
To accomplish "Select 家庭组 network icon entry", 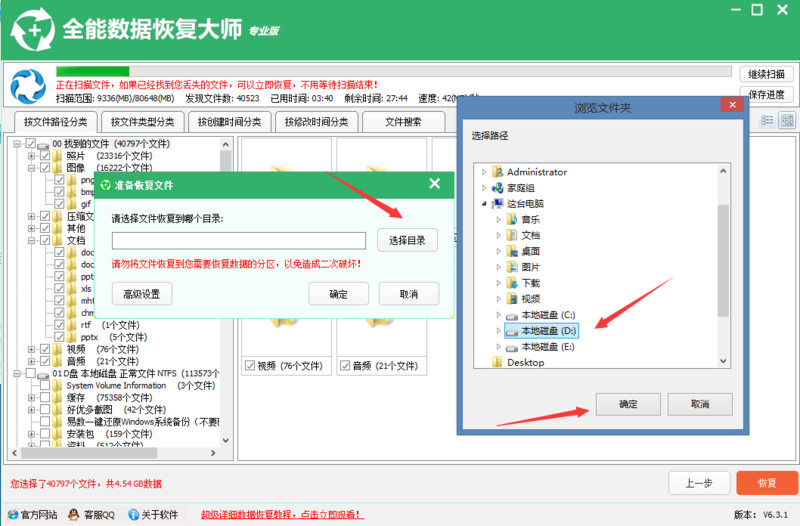I will (513, 188).
